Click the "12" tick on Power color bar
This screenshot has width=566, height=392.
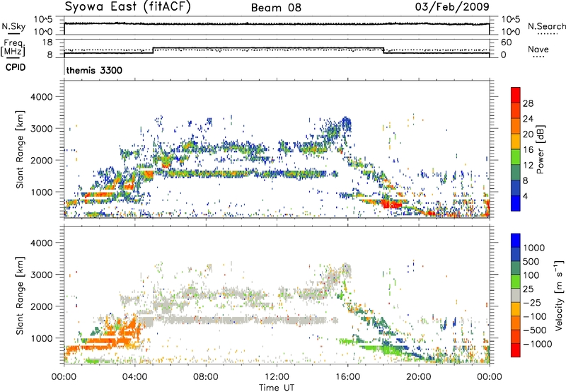528,166
